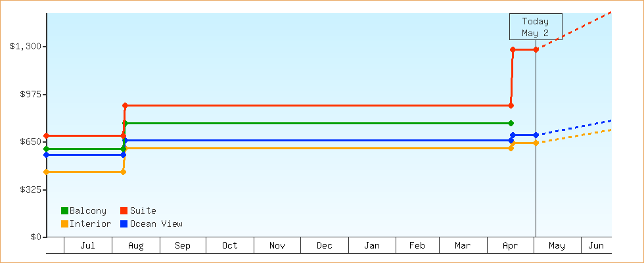This screenshot has width=644, height=263.
Task: Click the orange Interior legend swatch
Action: pos(64,224)
